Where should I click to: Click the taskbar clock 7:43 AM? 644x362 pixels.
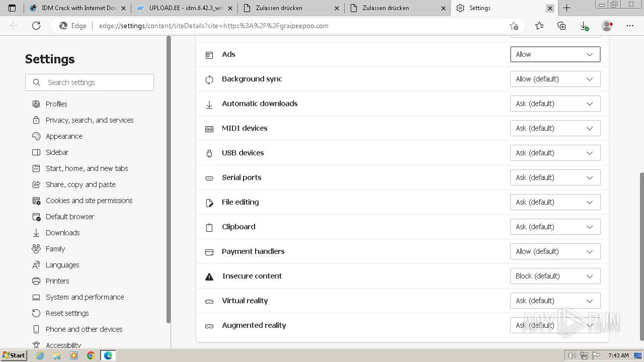point(618,355)
